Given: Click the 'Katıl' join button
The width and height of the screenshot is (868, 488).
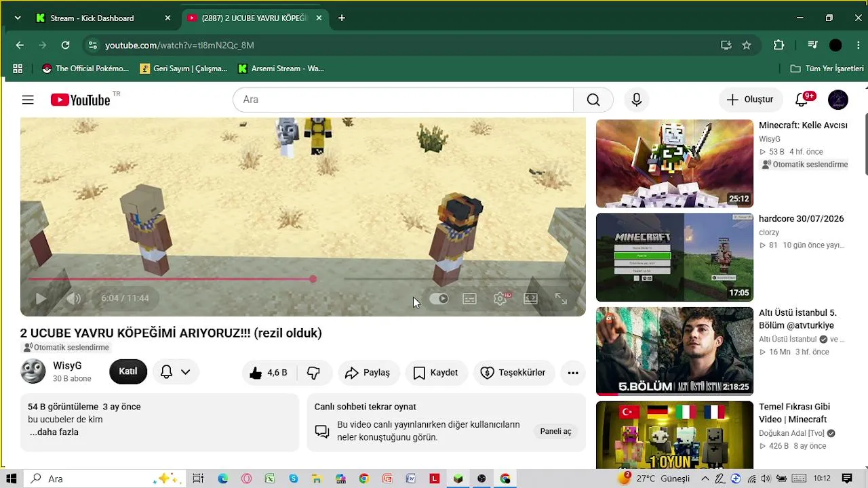Looking at the screenshot, I should coord(128,371).
